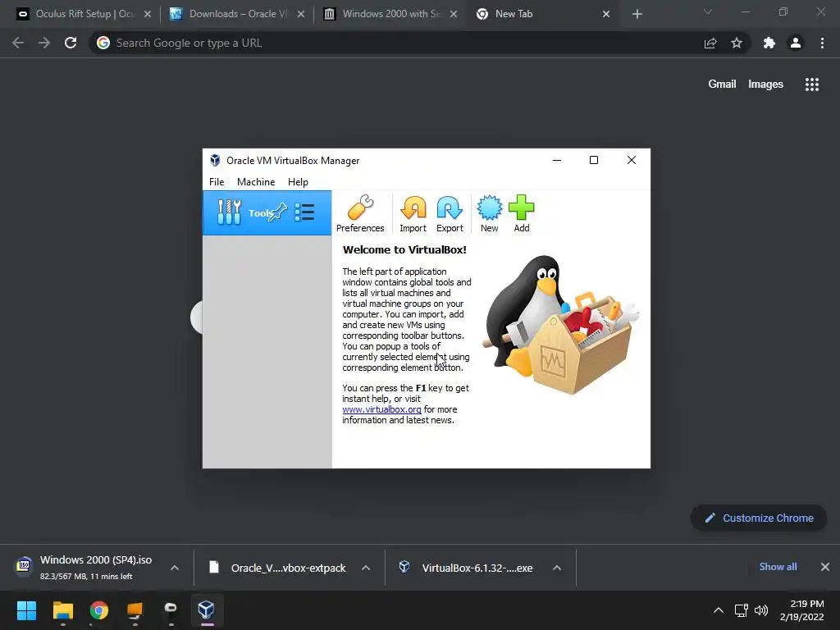
Task: Open File Explorer from taskbar
Action: [62, 610]
